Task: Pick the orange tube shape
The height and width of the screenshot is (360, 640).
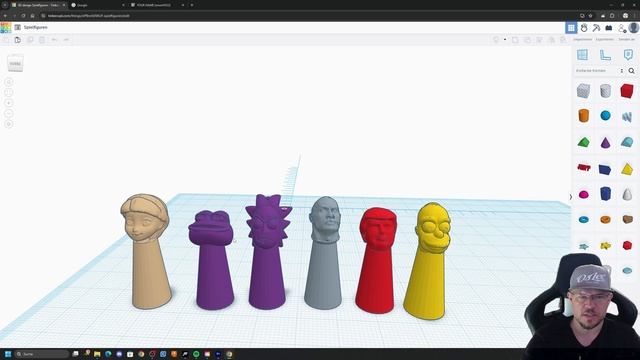Action: click(605, 220)
